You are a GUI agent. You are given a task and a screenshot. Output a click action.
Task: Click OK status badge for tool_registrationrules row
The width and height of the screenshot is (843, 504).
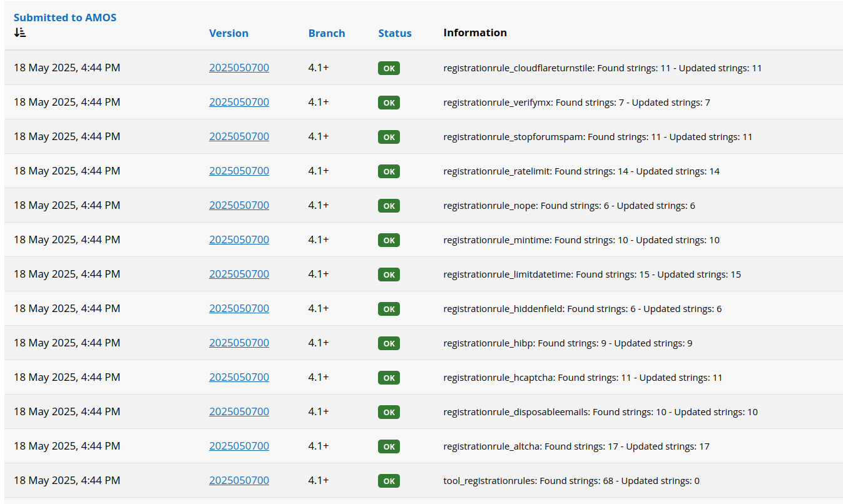click(389, 481)
